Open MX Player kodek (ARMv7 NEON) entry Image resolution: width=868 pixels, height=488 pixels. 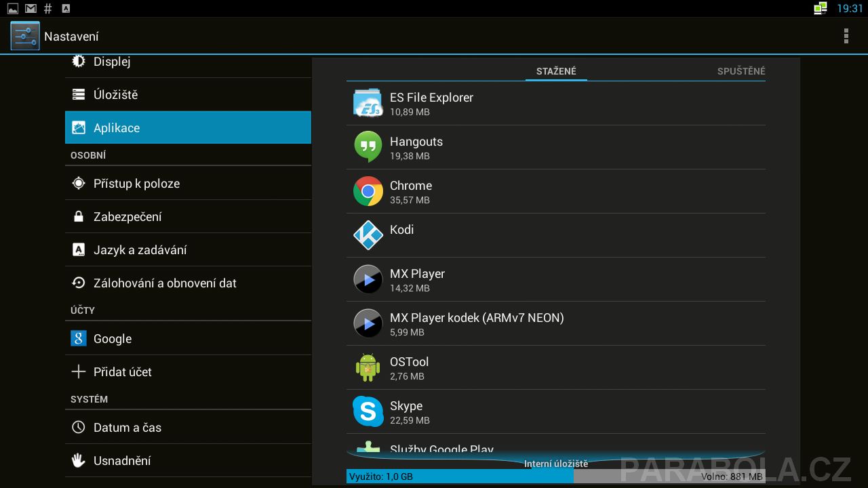(556, 323)
